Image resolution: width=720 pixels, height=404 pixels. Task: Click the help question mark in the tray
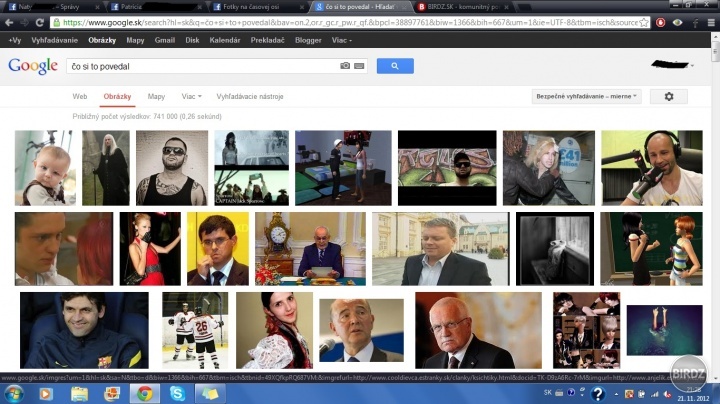coord(597,394)
